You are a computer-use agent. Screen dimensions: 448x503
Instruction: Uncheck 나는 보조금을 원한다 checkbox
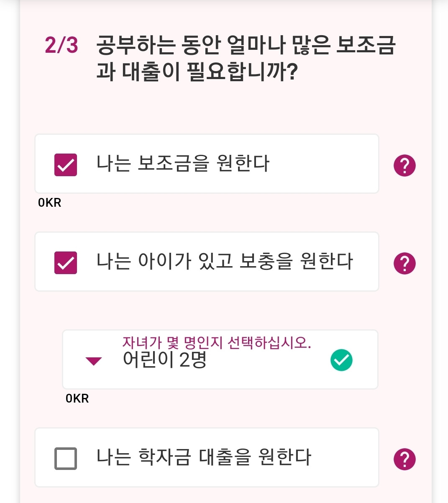[x=66, y=164]
